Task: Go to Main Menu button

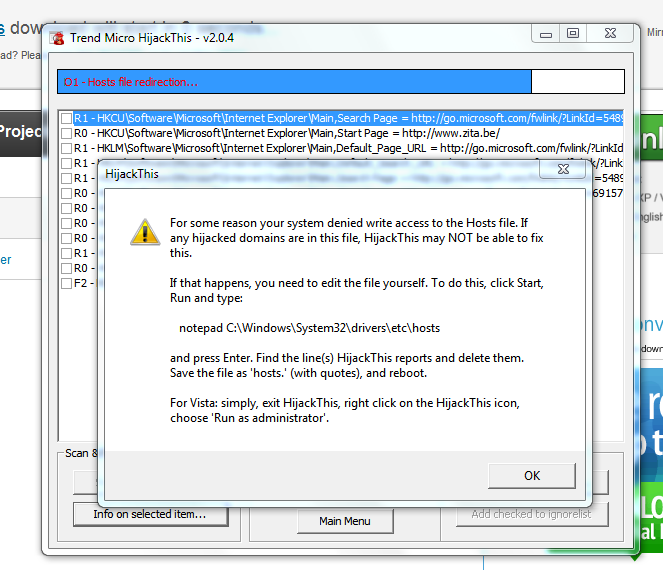Action: tap(345, 521)
